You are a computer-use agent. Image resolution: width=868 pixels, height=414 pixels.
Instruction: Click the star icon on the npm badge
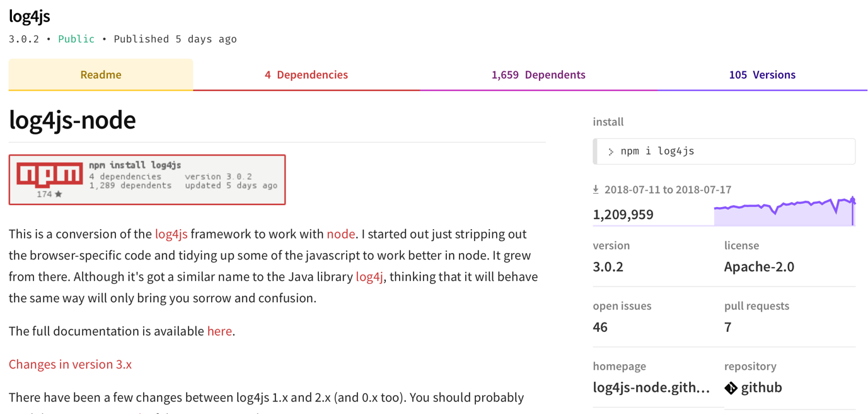pos(58,194)
